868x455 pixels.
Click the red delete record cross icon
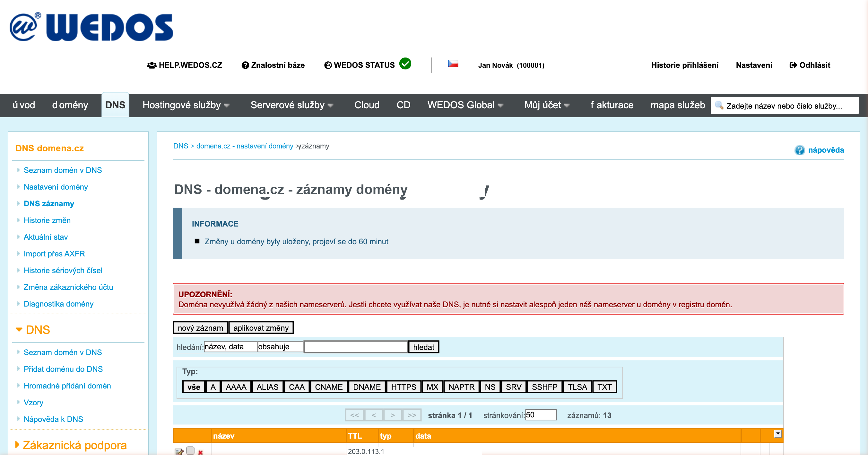coord(201,452)
